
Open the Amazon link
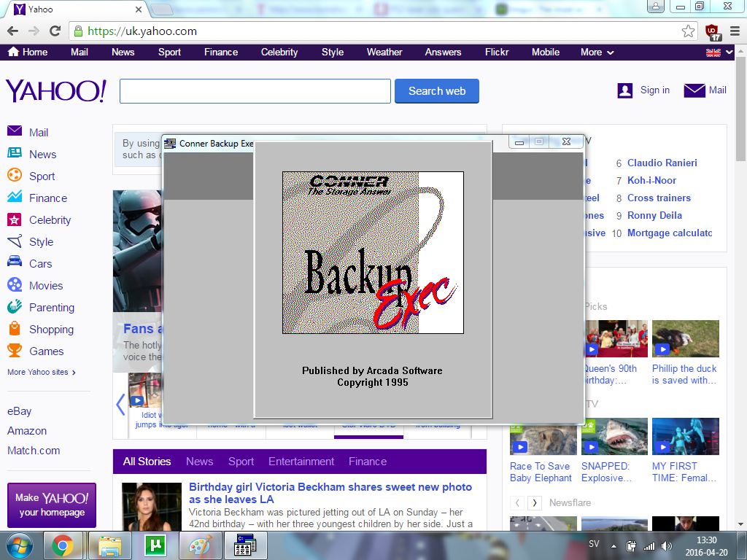click(27, 431)
